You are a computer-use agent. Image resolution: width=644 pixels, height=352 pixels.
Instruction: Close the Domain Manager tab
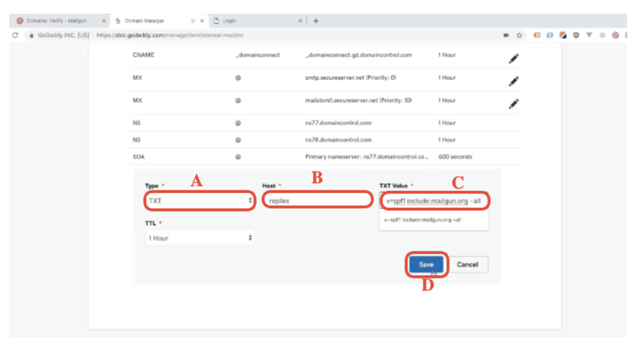pyautogui.click(x=202, y=21)
